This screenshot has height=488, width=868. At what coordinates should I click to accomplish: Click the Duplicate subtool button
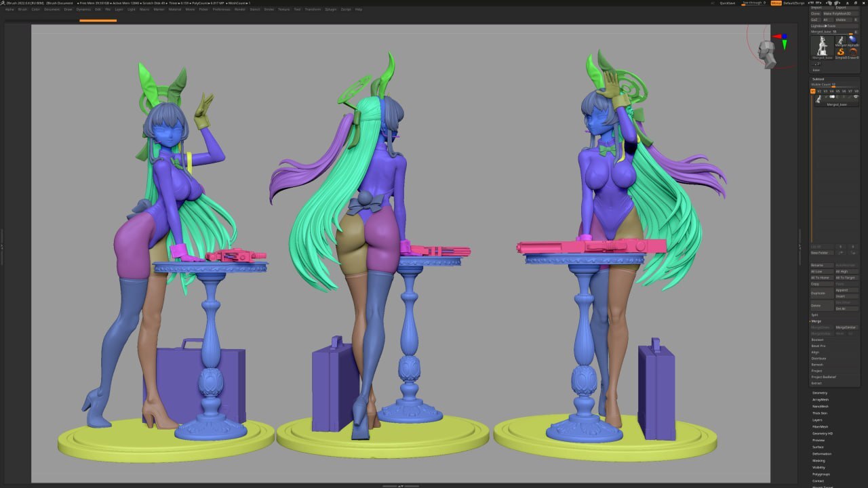pyautogui.click(x=822, y=293)
